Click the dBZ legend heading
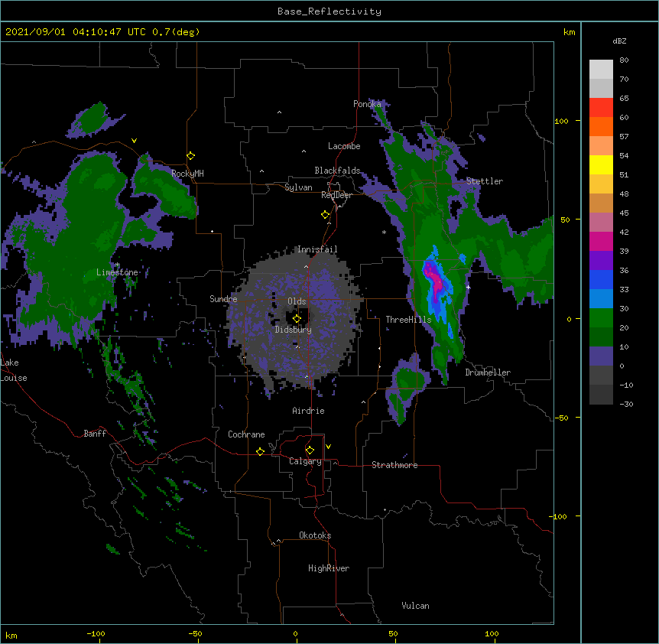 click(x=619, y=41)
